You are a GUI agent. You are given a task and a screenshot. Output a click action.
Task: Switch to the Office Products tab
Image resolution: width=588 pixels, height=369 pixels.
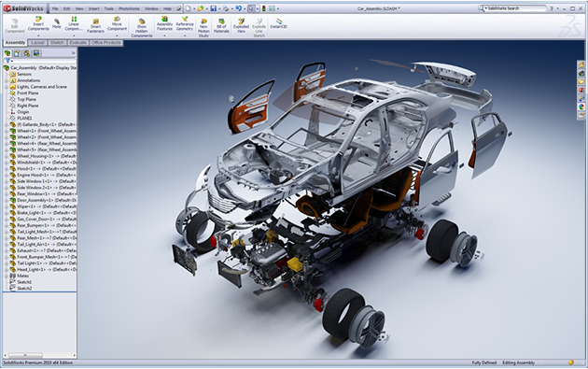pos(106,43)
